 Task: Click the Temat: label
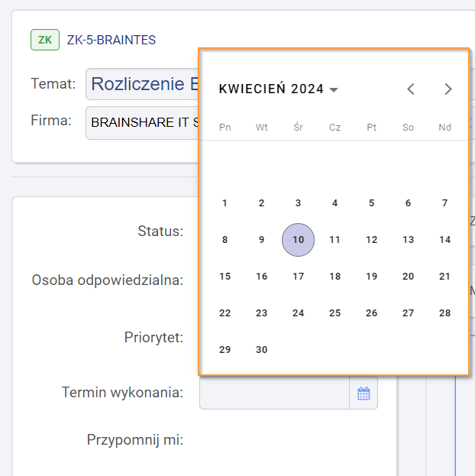[53, 83]
